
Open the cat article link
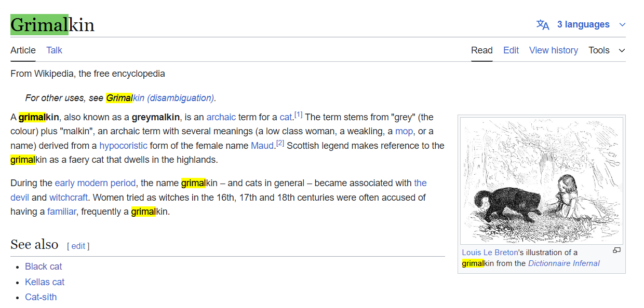click(286, 117)
